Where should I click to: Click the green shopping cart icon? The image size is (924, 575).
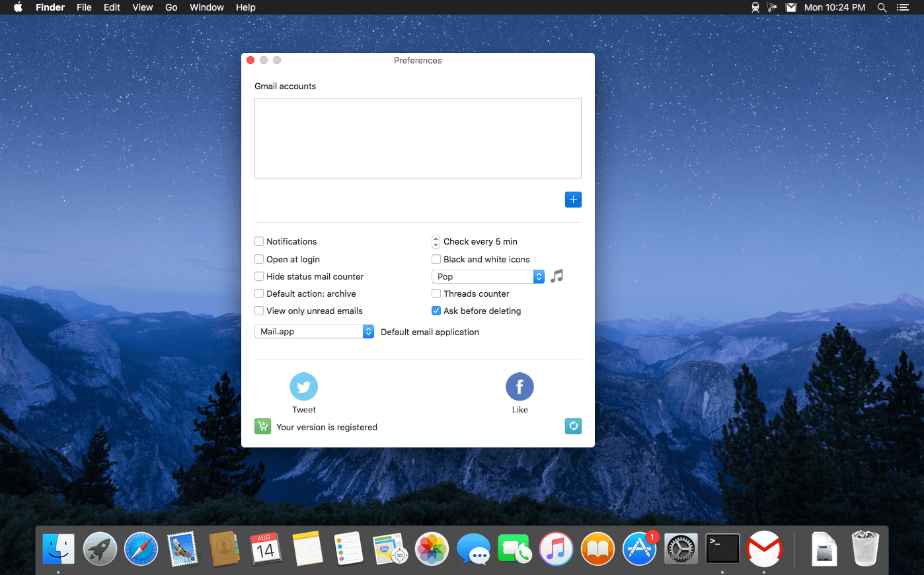pos(262,426)
